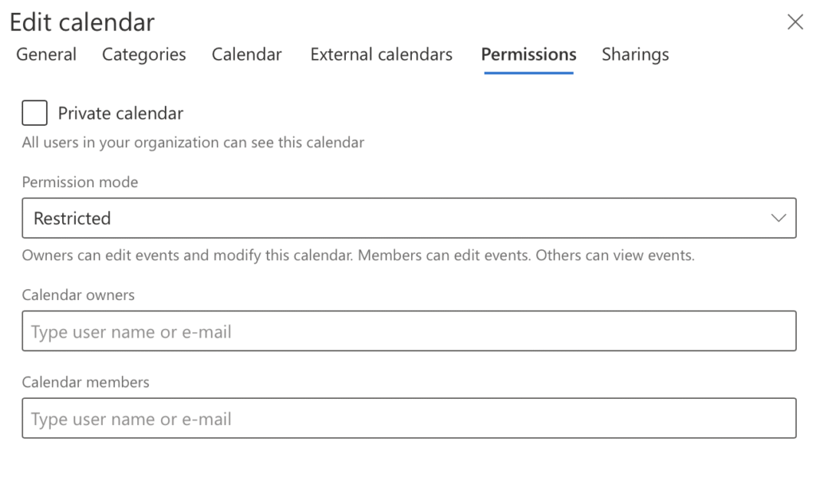This screenshot has height=504, width=816.
Task: Open the Sharings tab
Action: pos(634,54)
